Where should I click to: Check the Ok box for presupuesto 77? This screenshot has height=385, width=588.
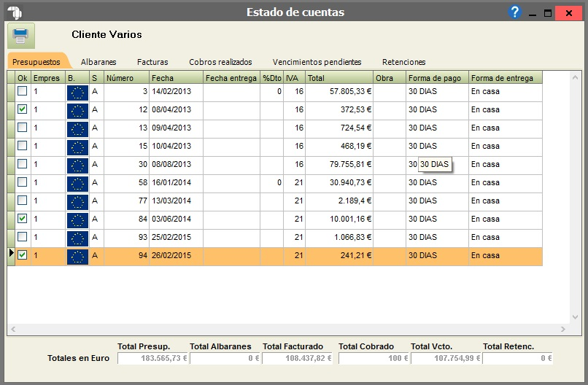[23, 201]
